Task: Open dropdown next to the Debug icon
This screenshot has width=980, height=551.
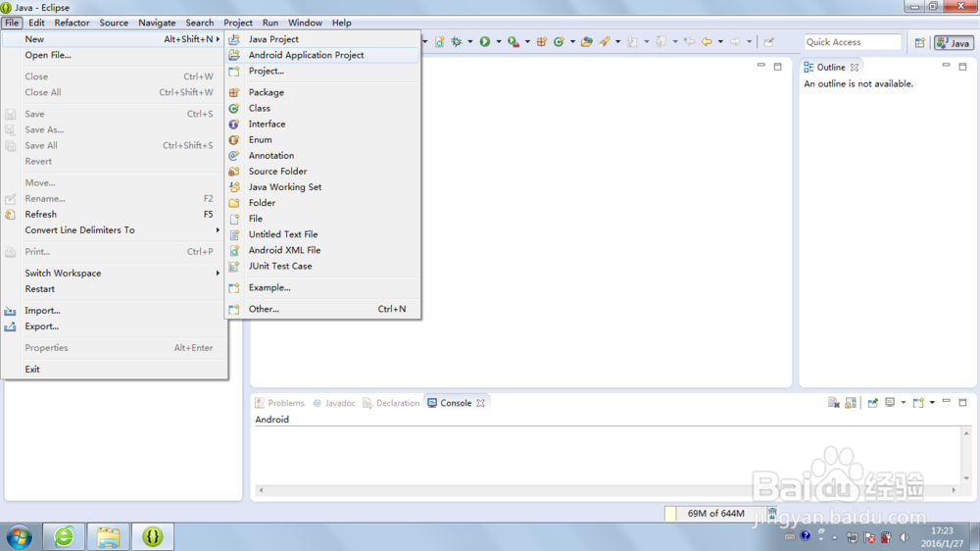Action: pyautogui.click(x=470, y=42)
